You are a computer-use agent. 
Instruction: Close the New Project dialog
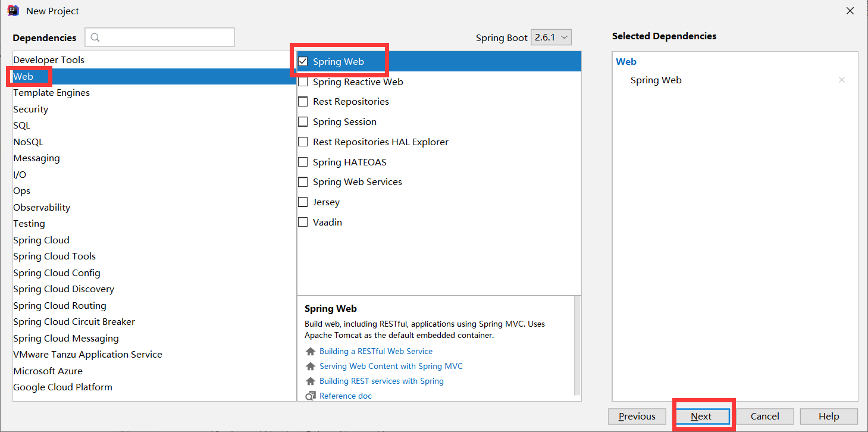[x=850, y=11]
